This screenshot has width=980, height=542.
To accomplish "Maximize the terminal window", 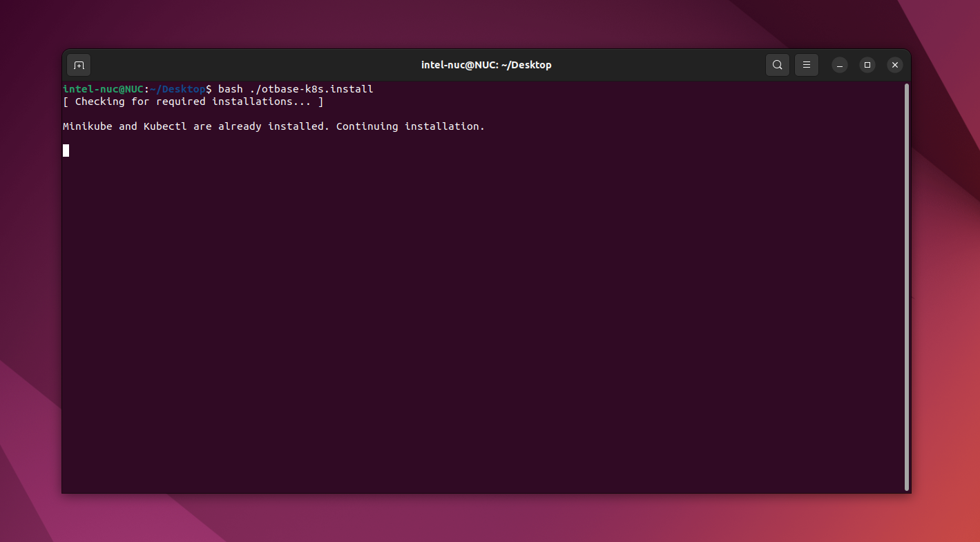I will (x=867, y=65).
